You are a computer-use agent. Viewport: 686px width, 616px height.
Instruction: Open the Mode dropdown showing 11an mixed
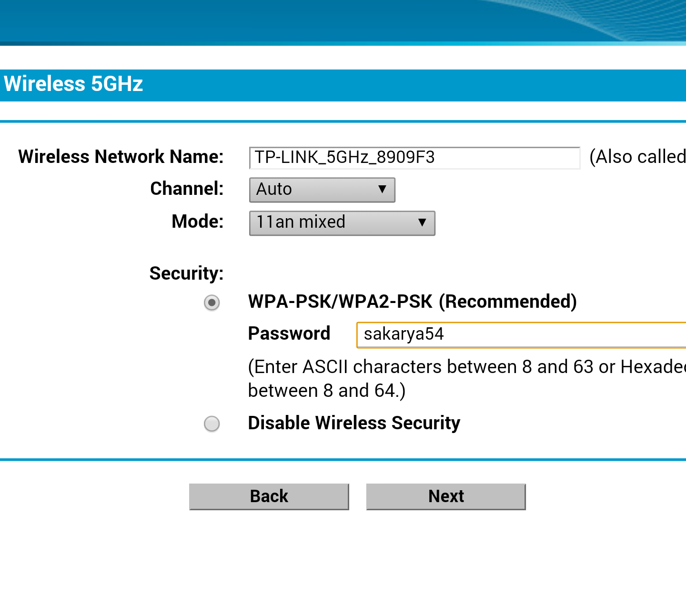[x=342, y=223]
